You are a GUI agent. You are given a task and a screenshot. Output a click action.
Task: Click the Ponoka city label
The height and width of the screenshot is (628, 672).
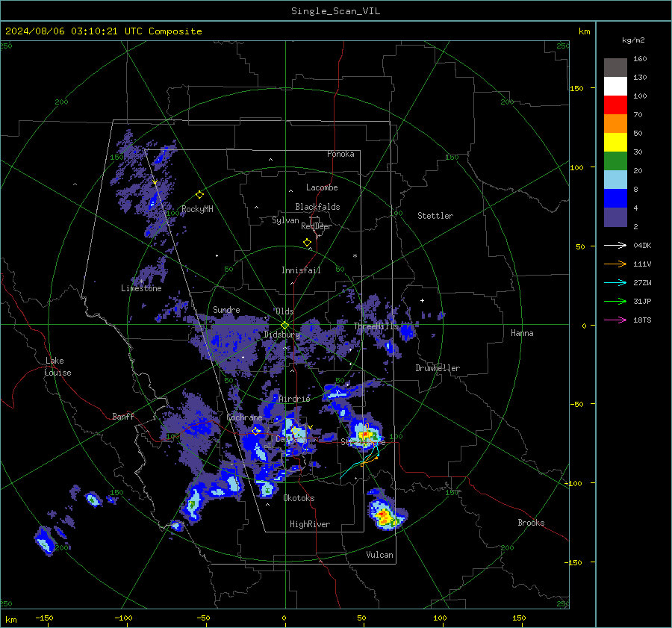[340, 154]
